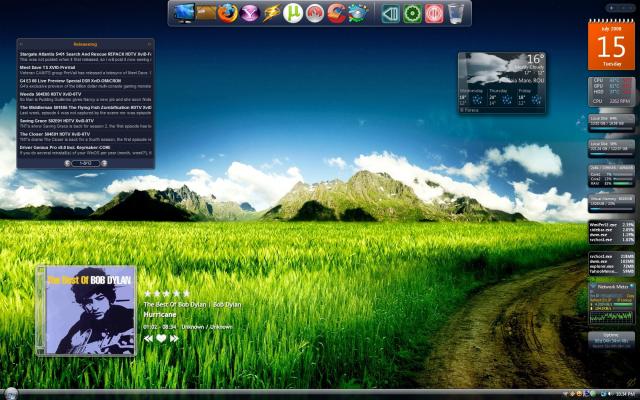Launch CCleaner from the dock
Image resolution: width=640 pixels, height=400 pixels.
(x=337, y=13)
